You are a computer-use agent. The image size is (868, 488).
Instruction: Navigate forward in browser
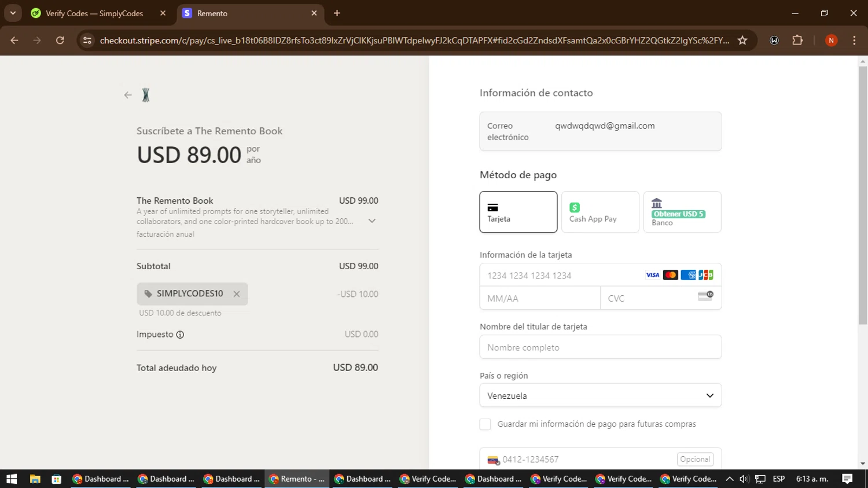(37, 41)
